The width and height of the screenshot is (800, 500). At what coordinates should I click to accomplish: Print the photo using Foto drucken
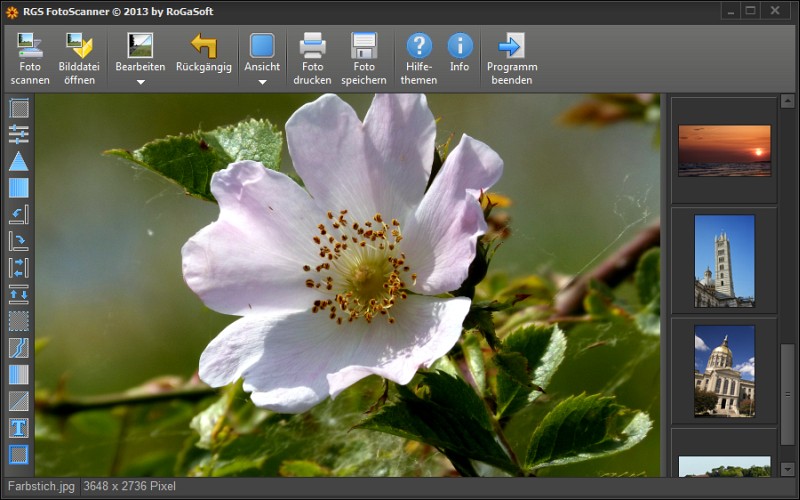point(312,57)
